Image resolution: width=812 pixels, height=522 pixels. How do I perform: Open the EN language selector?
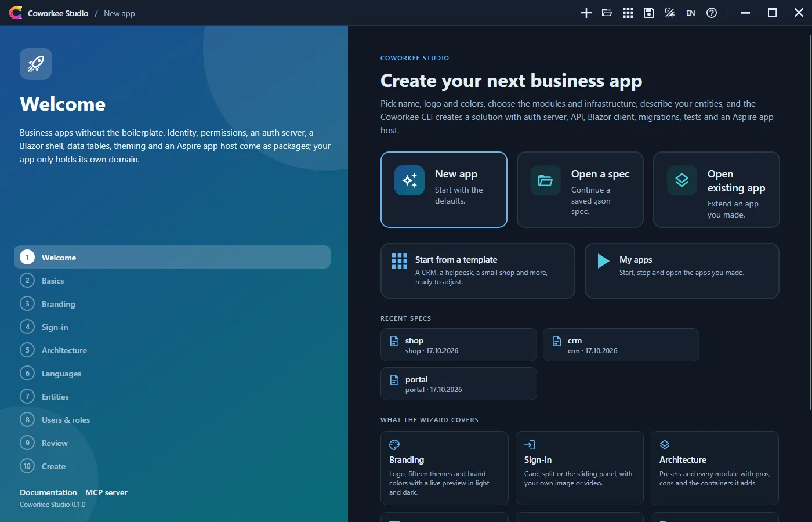coord(691,13)
